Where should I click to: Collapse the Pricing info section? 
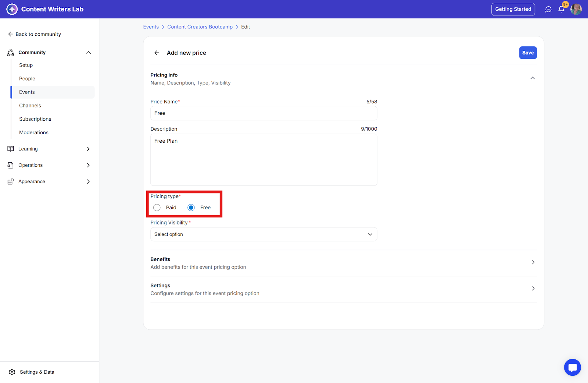click(533, 78)
